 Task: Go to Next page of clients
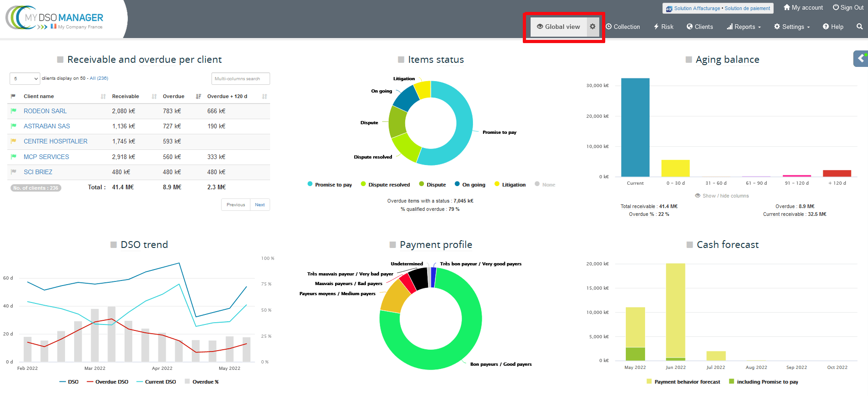pos(260,205)
